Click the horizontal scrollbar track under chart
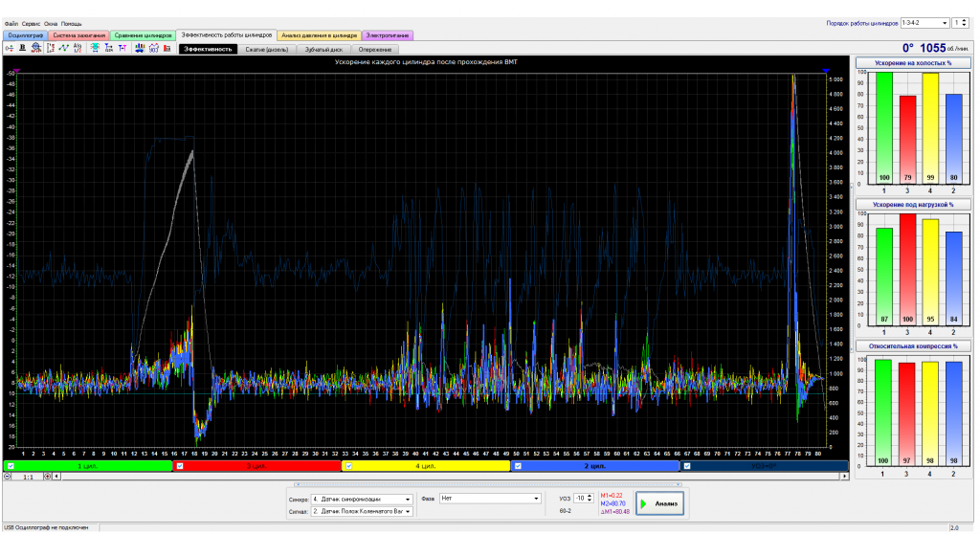This screenshot has height=534, width=980. 450,477
